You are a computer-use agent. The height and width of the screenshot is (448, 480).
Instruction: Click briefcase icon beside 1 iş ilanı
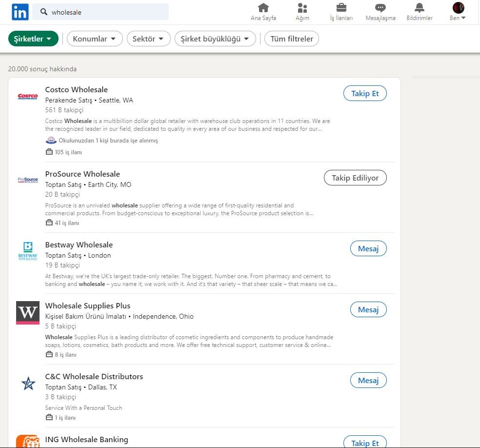(49, 417)
